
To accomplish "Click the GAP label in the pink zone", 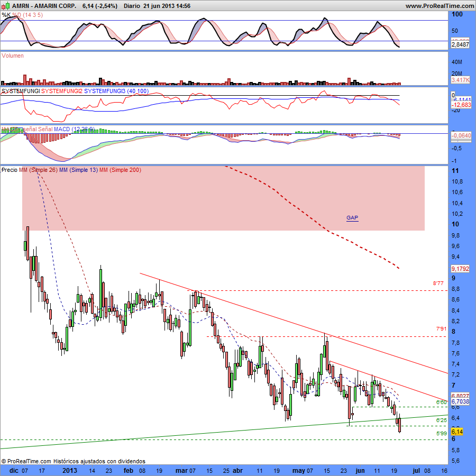I will pos(352,218).
